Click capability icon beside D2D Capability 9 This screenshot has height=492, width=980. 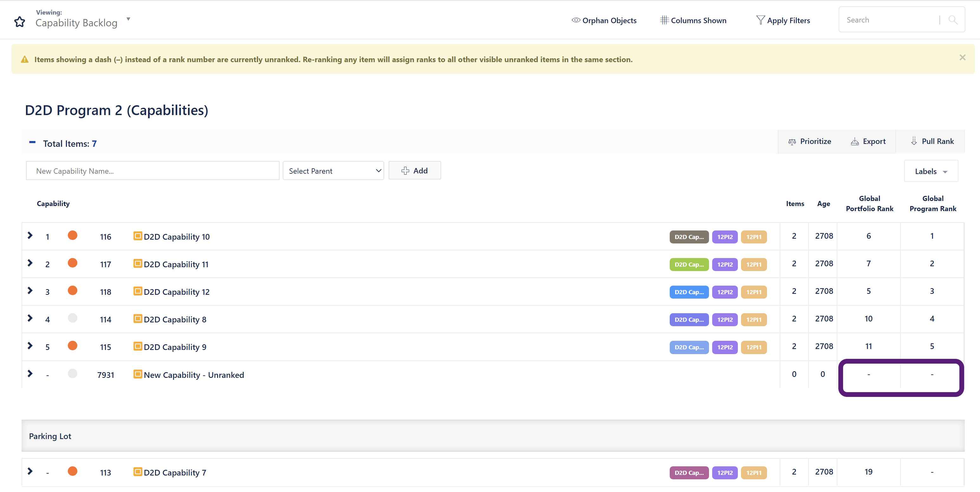pos(138,346)
